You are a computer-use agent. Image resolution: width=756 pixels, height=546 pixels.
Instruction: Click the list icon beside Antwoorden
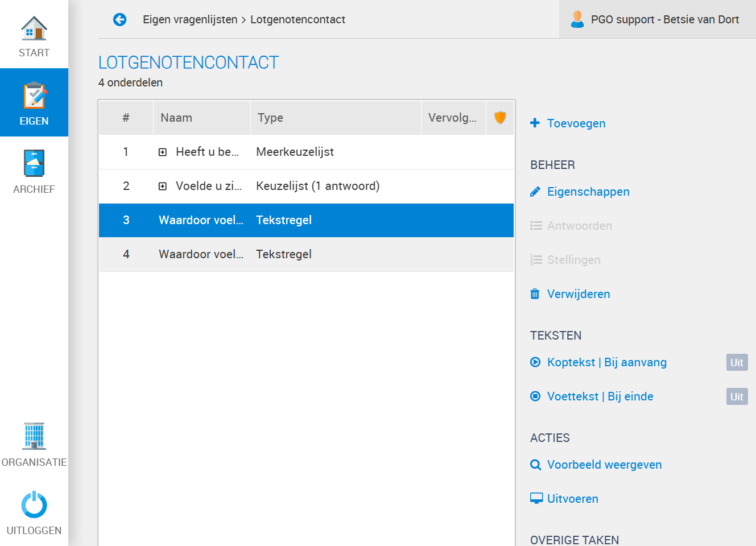[x=536, y=226]
